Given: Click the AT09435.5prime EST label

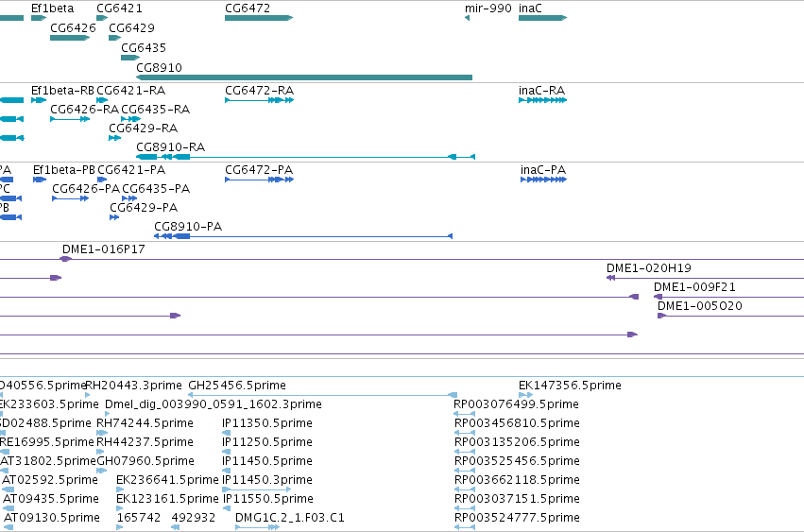Looking at the screenshot, I should pos(51,499).
